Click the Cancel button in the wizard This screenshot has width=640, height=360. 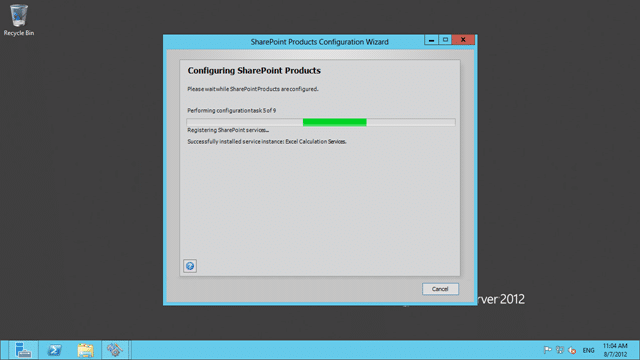[440, 289]
